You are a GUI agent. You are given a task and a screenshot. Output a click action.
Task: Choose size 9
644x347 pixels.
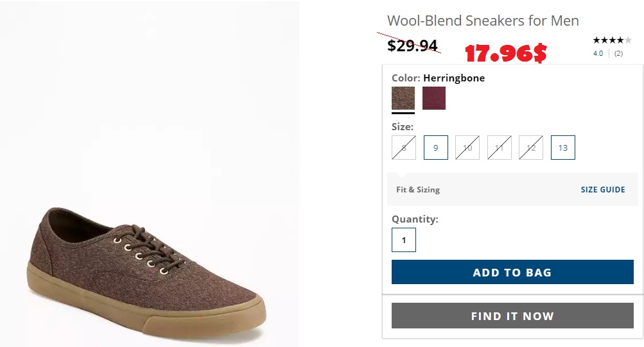pyautogui.click(x=435, y=148)
